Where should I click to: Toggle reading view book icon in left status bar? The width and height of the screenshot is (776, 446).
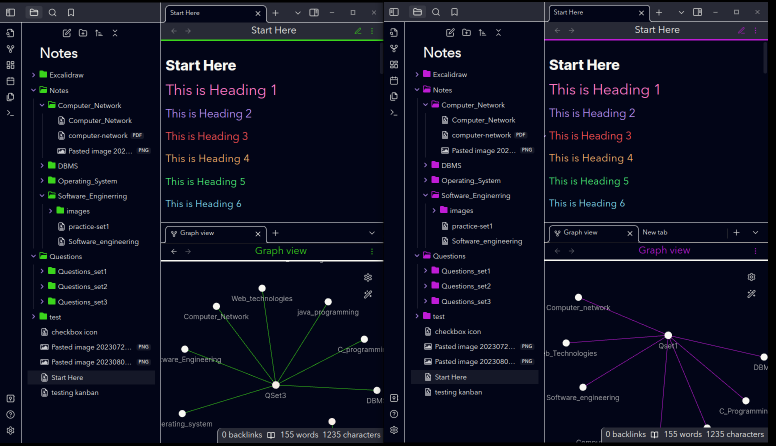[x=271, y=435]
